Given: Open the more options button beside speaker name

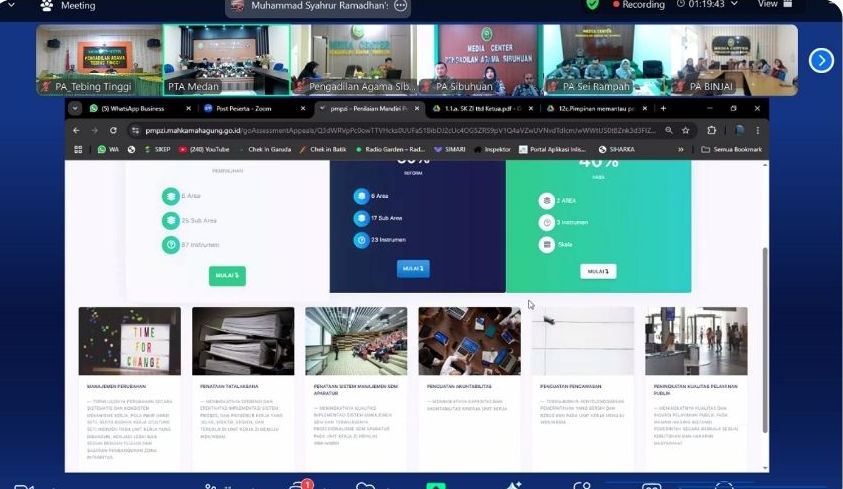Looking at the screenshot, I should (x=400, y=5).
